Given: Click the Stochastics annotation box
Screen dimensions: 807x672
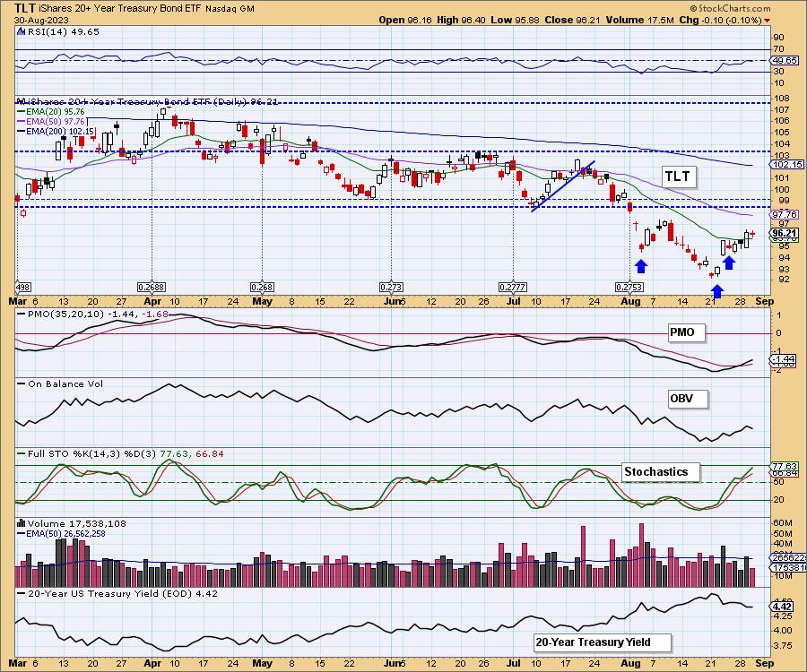Looking at the screenshot, I should click(659, 471).
